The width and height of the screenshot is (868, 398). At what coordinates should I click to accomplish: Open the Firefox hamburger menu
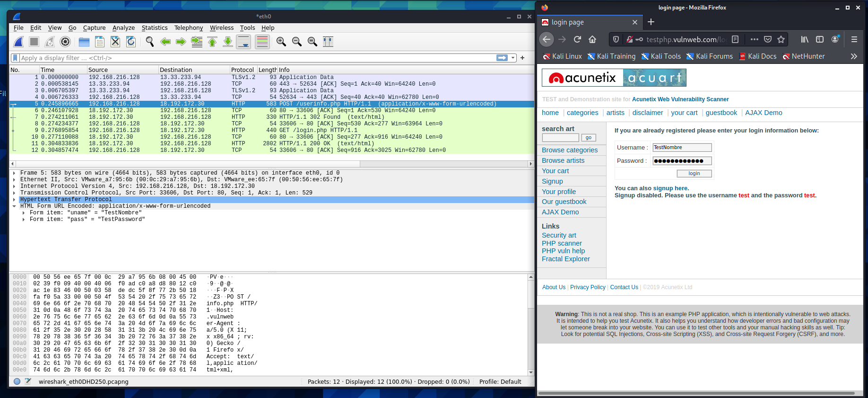pos(854,39)
